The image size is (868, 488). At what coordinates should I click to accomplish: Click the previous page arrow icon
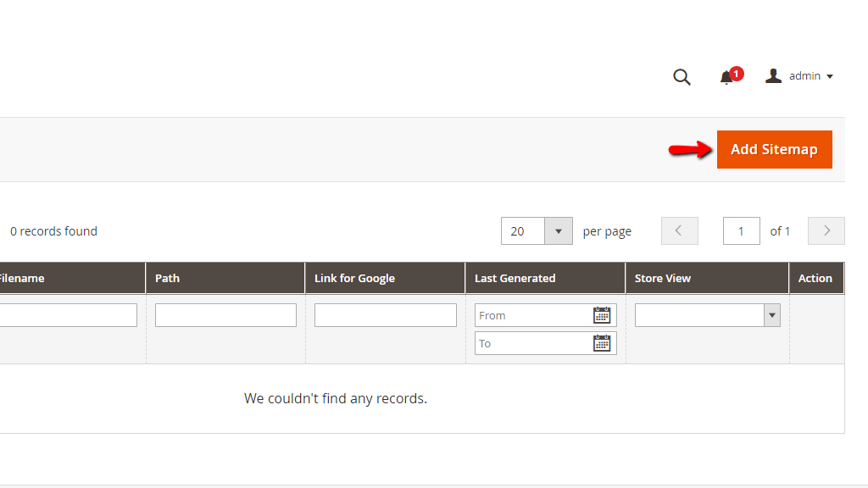(679, 230)
